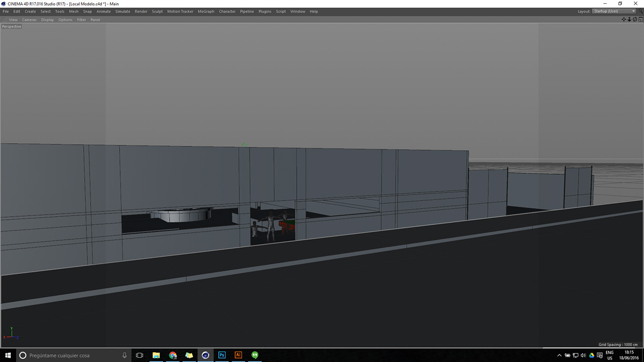The height and width of the screenshot is (362, 644).
Task: Click the Photoshop icon in the taskbar
Action: [x=222, y=355]
